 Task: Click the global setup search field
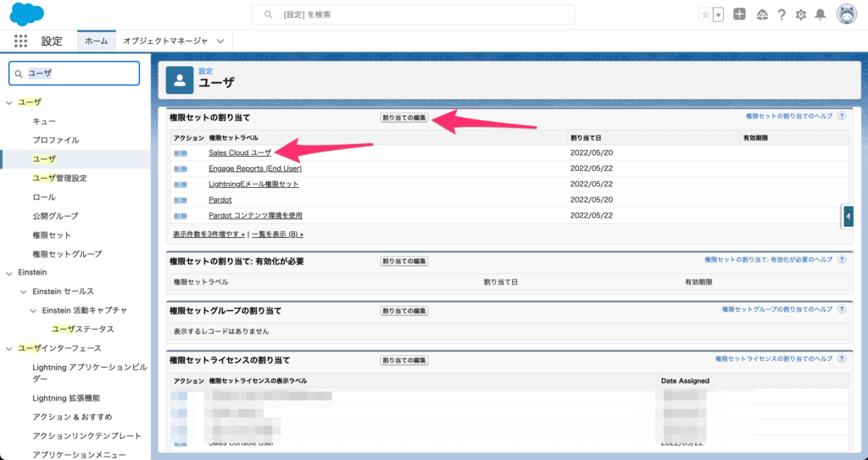tap(413, 15)
